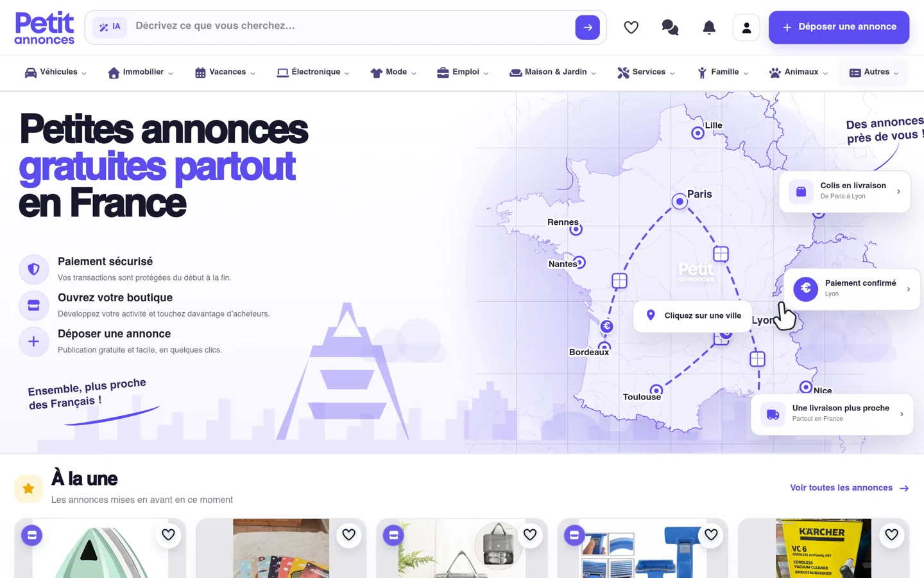Click the plus icon beside Déposer une annonce feature
Image resolution: width=924 pixels, height=578 pixels.
click(x=34, y=341)
